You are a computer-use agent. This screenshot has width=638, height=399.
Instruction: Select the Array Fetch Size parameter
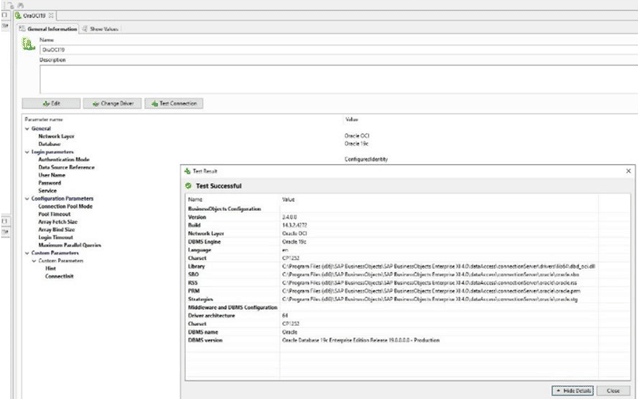coord(58,222)
